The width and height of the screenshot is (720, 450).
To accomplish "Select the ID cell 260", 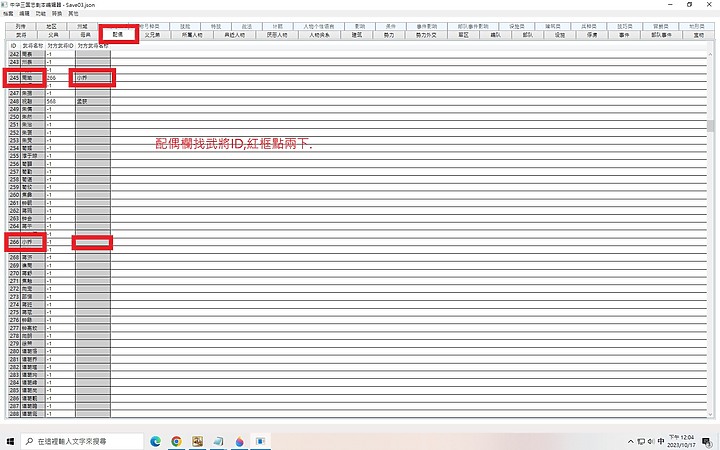I will [14, 195].
